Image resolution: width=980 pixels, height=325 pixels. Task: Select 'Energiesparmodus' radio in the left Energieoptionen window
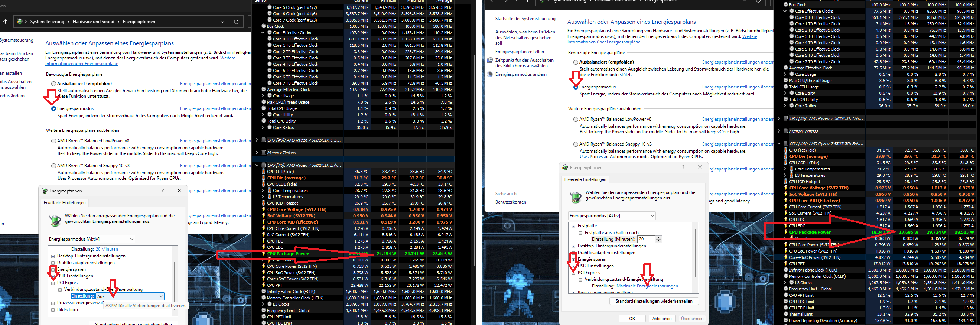(53, 109)
